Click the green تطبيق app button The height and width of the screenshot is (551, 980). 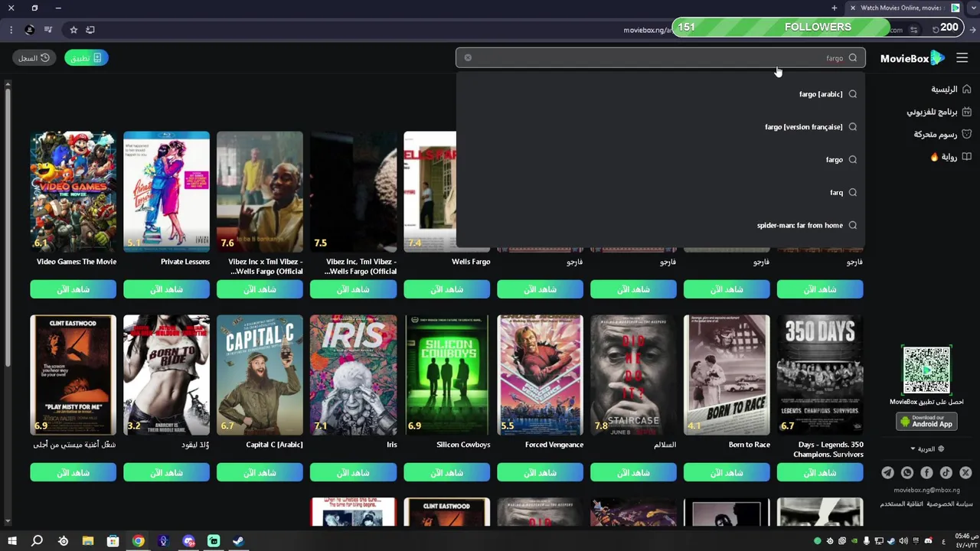click(87, 58)
